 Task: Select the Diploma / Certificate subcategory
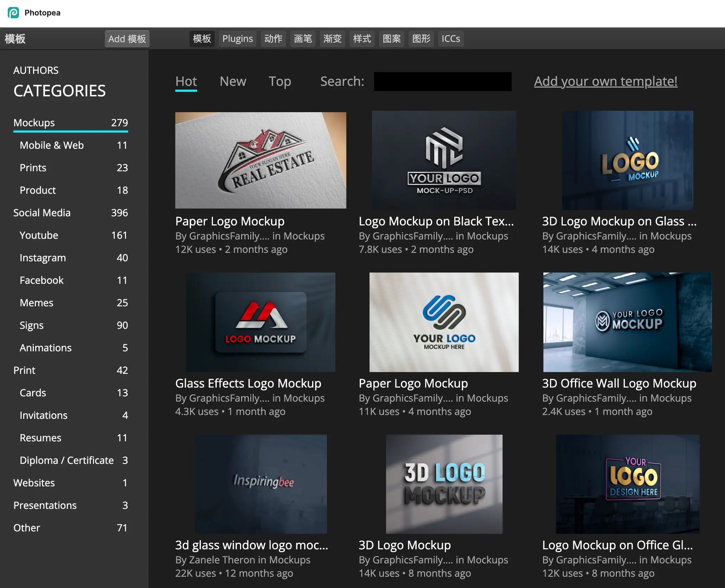pyautogui.click(x=67, y=460)
